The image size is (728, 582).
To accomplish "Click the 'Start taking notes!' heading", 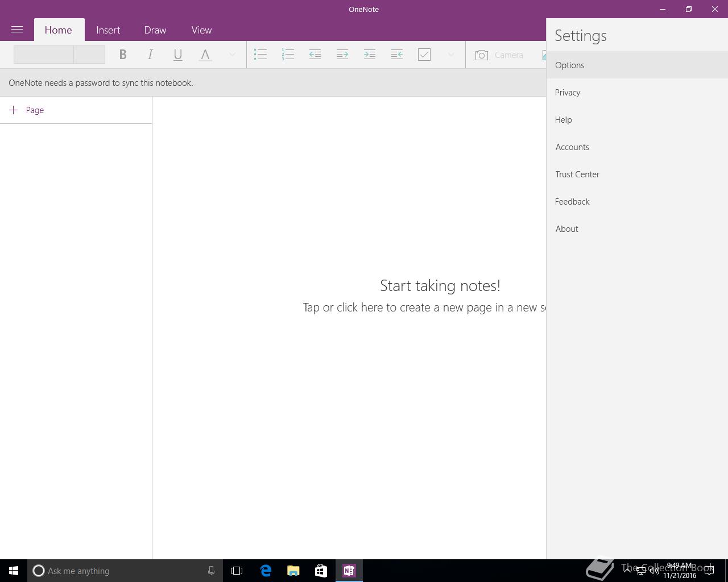I will pyautogui.click(x=440, y=285).
